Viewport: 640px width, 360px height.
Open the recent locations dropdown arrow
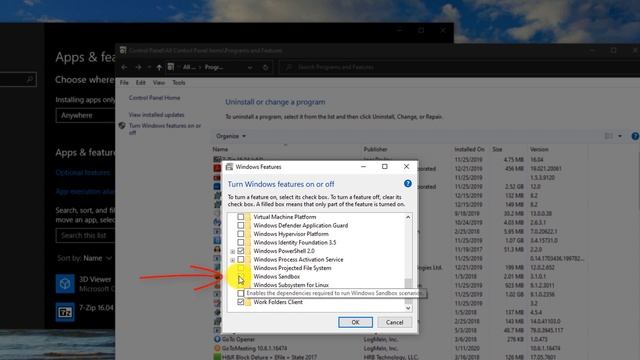pos(149,67)
